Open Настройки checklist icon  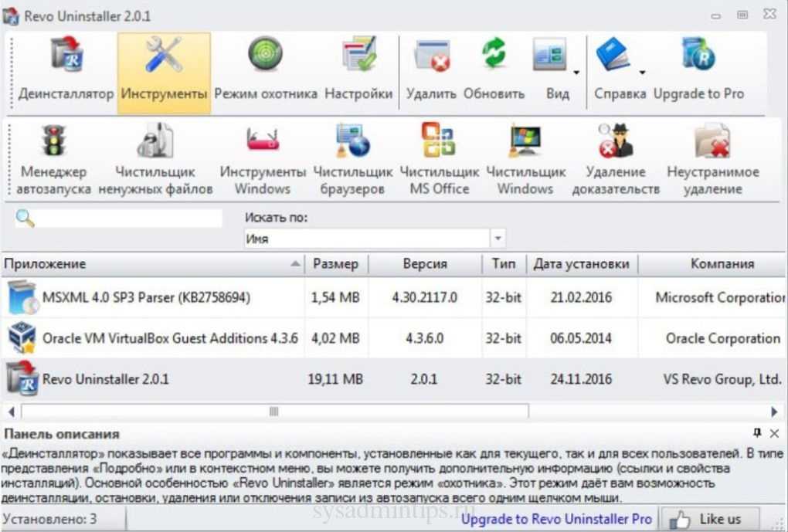click(358, 54)
